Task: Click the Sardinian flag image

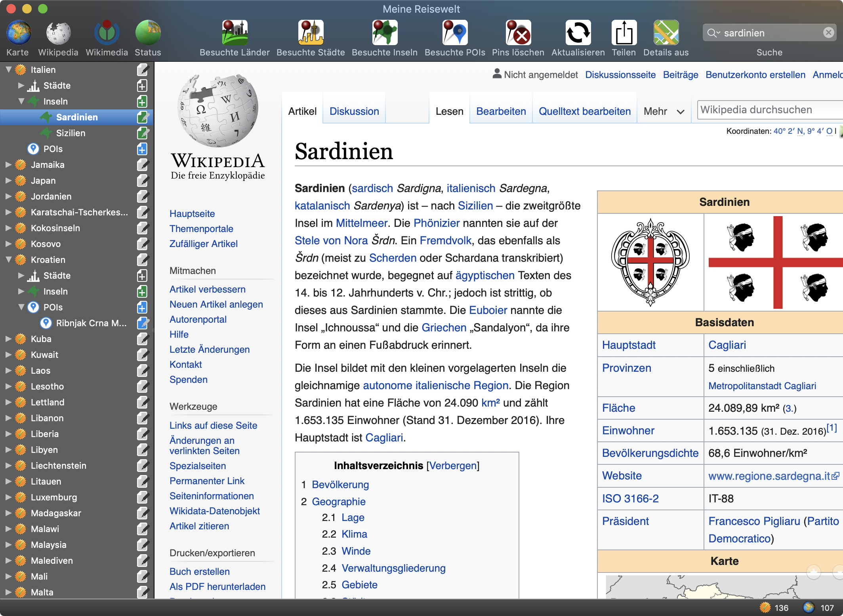Action: [775, 262]
